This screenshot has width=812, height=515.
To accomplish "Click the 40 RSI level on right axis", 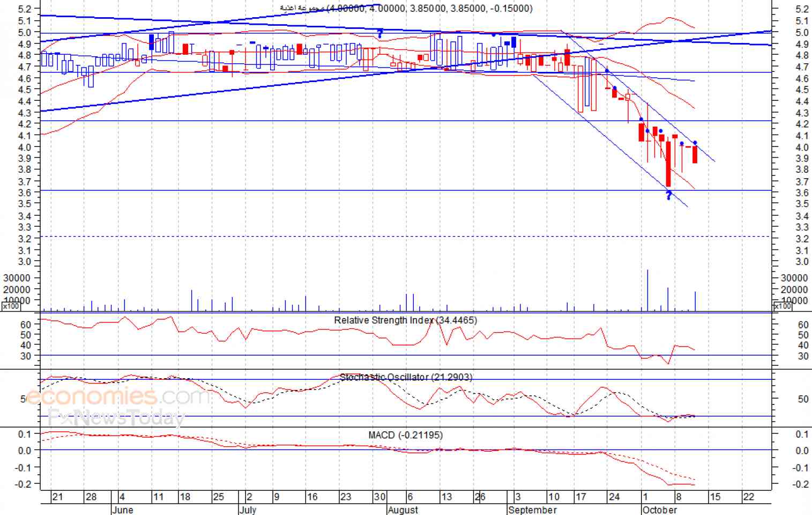I will 803,345.
